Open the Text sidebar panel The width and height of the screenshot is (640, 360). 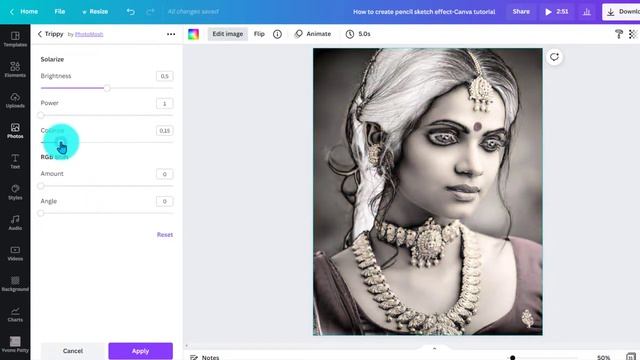[15, 161]
